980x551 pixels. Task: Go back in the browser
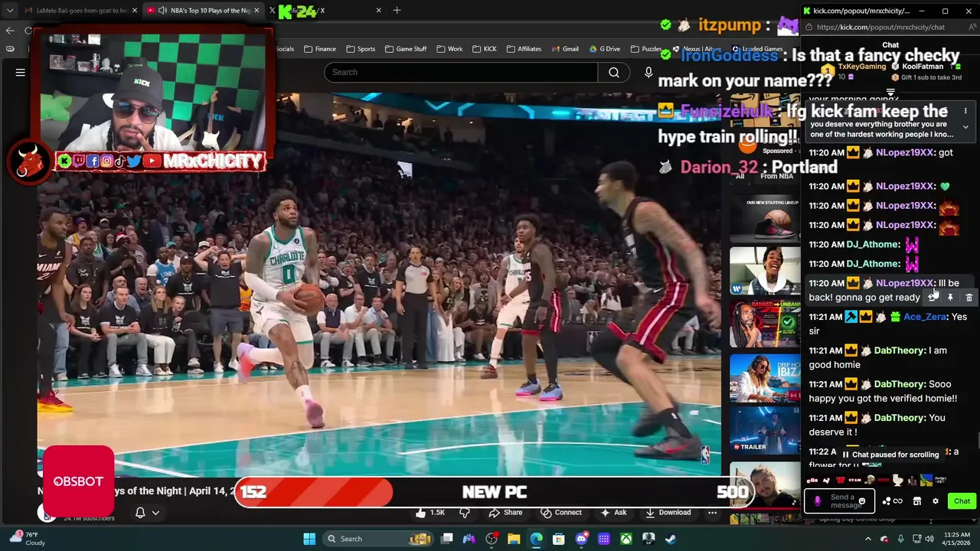[x=10, y=31]
